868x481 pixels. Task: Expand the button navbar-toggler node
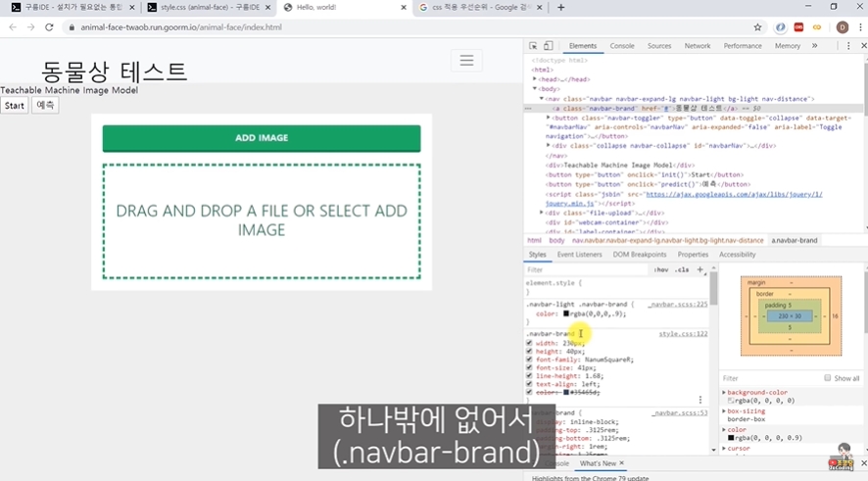pos(548,118)
